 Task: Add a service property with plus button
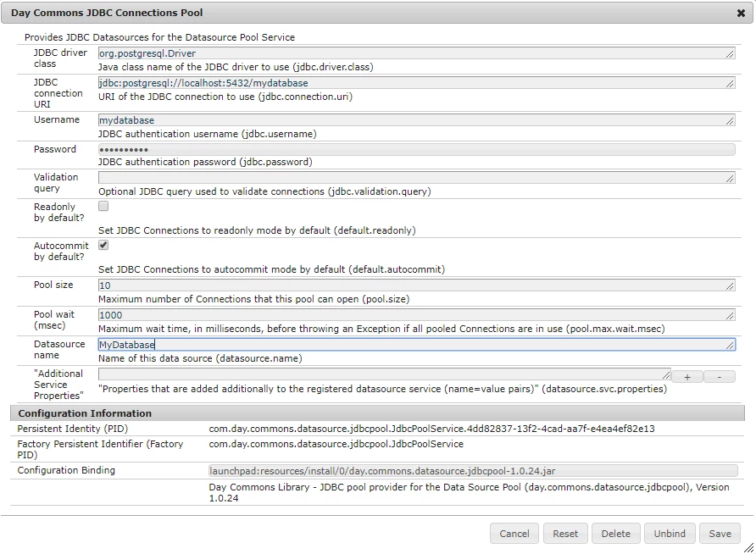tap(687, 377)
